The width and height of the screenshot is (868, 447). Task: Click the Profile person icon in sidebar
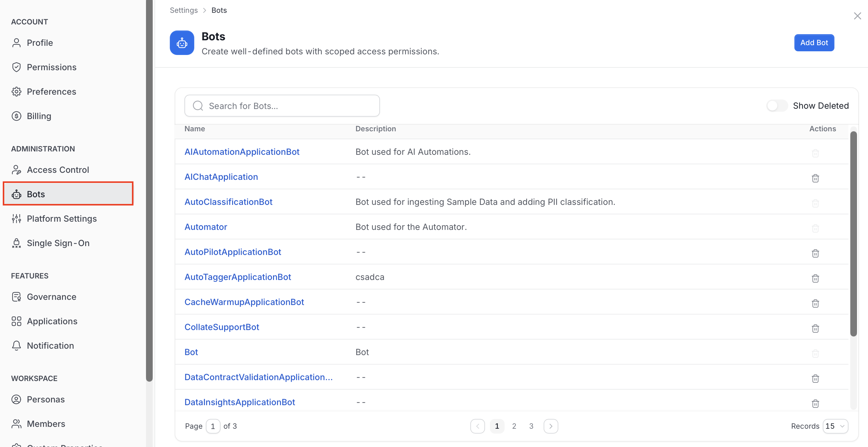pyautogui.click(x=16, y=43)
